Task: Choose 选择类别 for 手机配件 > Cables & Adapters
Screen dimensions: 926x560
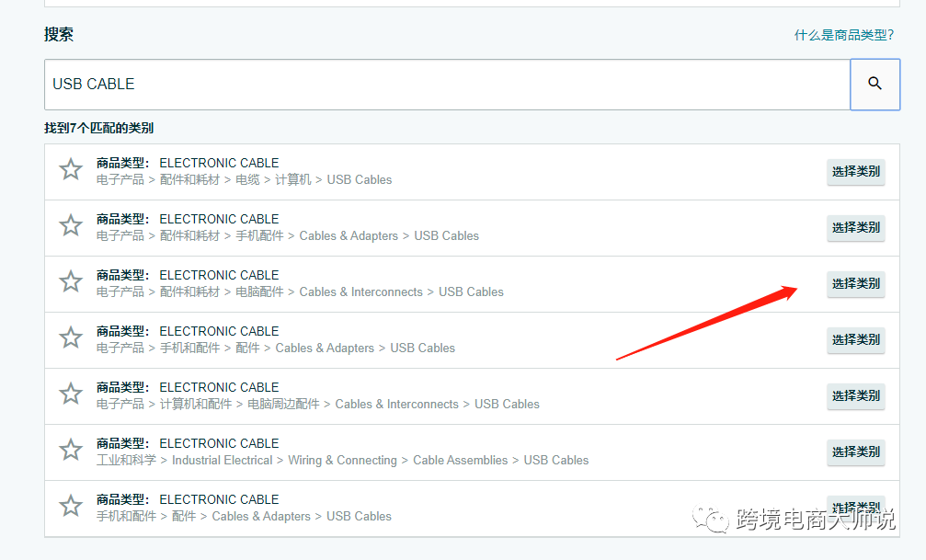Action: coord(856,228)
